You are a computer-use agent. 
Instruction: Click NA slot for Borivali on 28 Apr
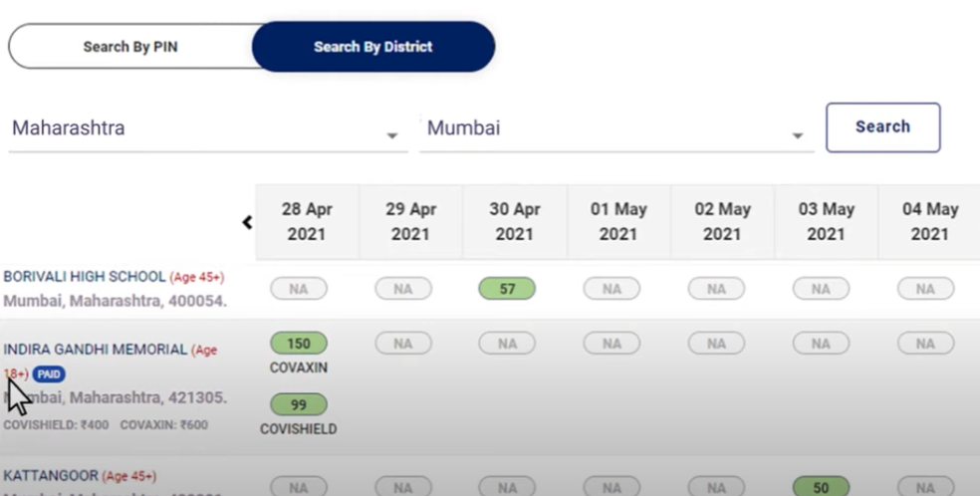298,289
